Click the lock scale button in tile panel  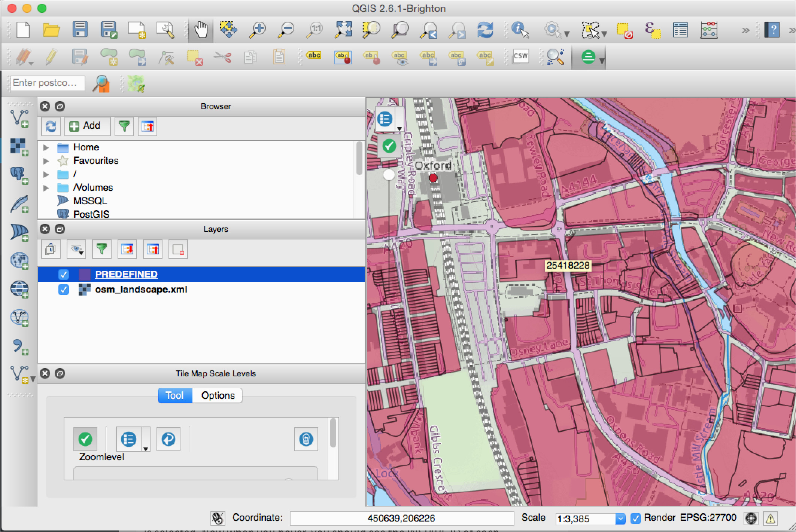306,439
